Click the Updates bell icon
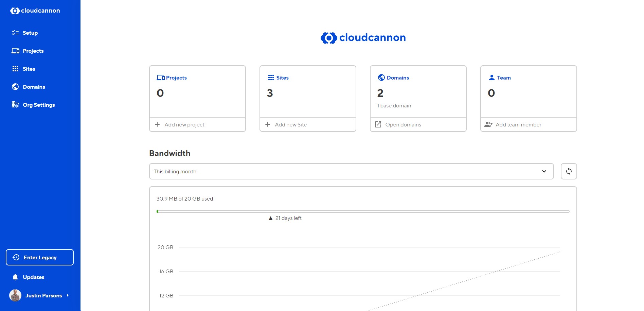 15,277
